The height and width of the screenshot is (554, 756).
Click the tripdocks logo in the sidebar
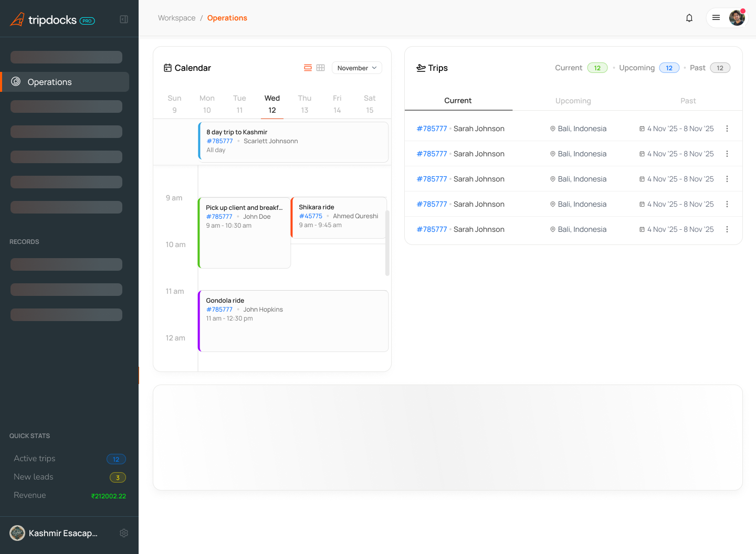coord(52,19)
